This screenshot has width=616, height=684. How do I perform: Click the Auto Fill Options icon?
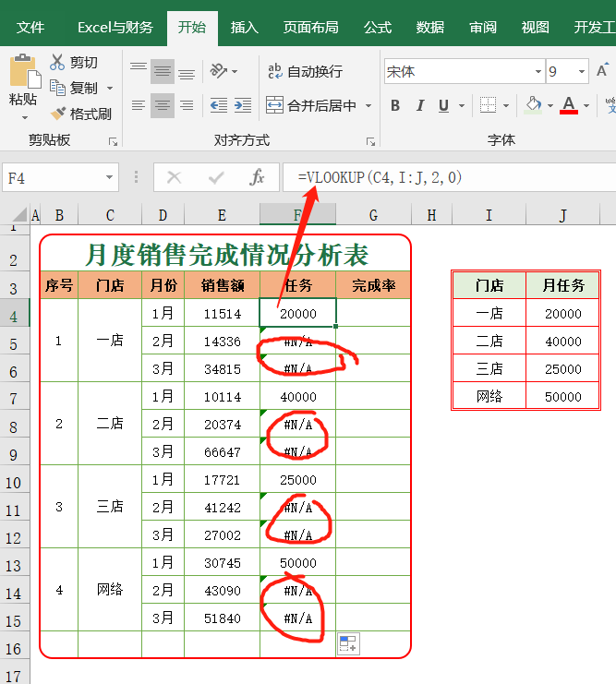point(348,643)
